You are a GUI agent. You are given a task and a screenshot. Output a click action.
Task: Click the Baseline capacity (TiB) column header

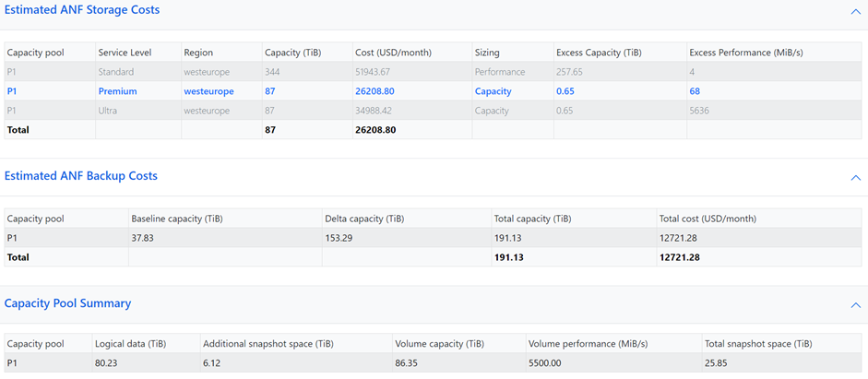176,219
